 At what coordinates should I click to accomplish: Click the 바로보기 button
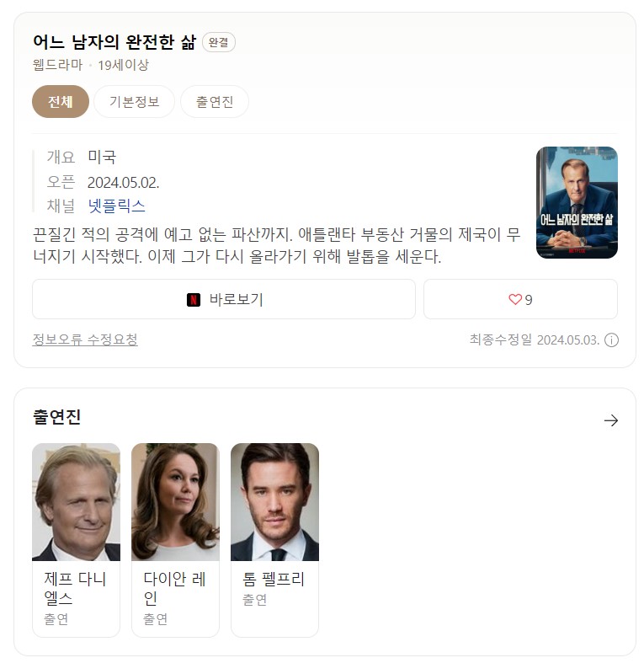click(224, 299)
